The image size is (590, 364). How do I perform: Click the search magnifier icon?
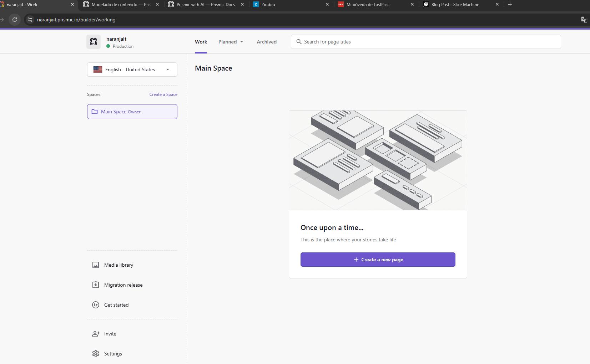299,42
